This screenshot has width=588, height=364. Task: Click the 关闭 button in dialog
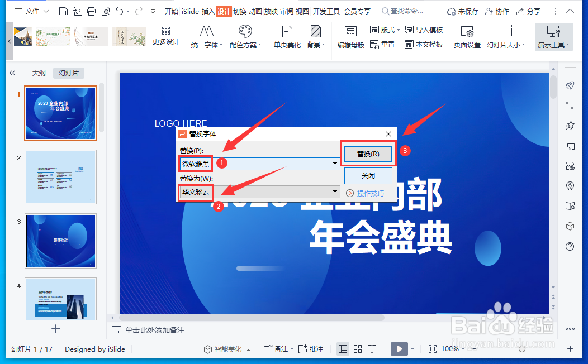[x=368, y=176]
